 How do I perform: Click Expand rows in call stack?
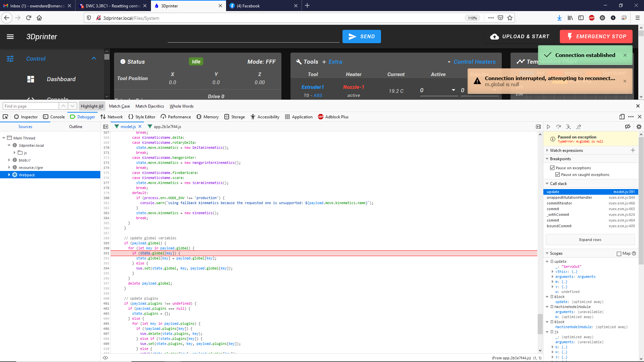click(x=590, y=240)
